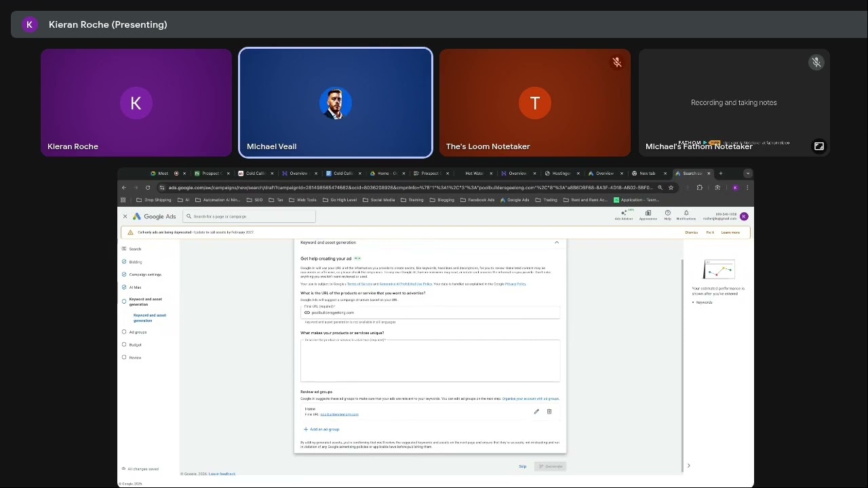The image size is (868, 488).
Task: Click the Final URL input field
Action: pos(431,311)
